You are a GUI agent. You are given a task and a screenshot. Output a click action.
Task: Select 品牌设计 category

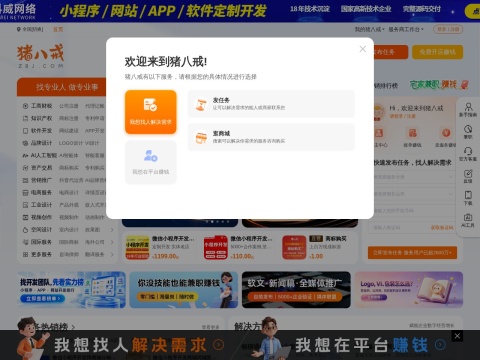(x=41, y=143)
